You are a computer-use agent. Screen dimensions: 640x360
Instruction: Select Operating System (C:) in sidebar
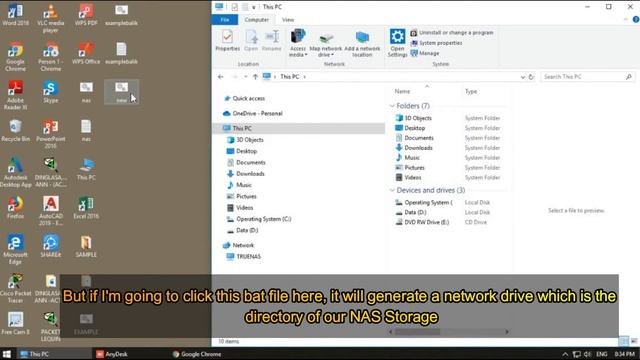[259, 219]
